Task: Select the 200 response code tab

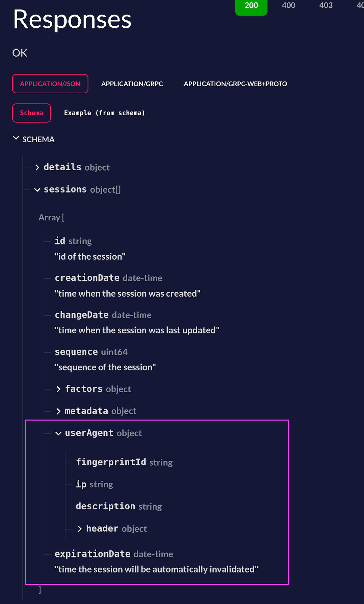Action: [x=251, y=6]
